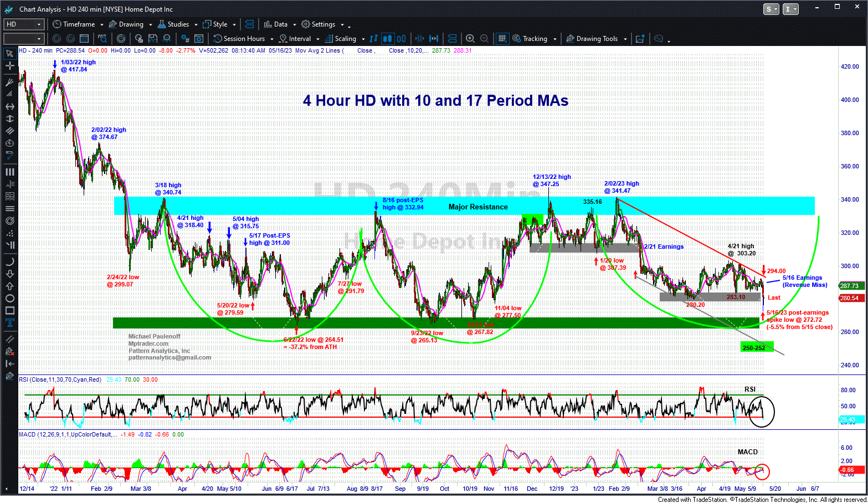Screen dimensions: 868x503
Task: Click the linked panels icon beside Data
Action: tap(249, 24)
